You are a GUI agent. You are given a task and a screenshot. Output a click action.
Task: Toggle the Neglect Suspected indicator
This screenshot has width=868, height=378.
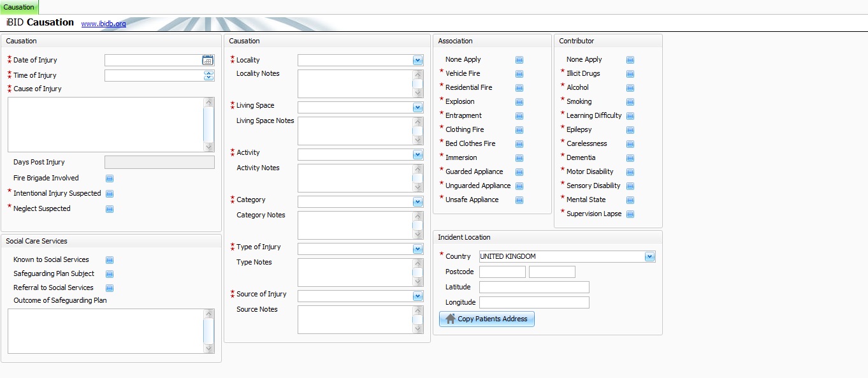point(110,209)
